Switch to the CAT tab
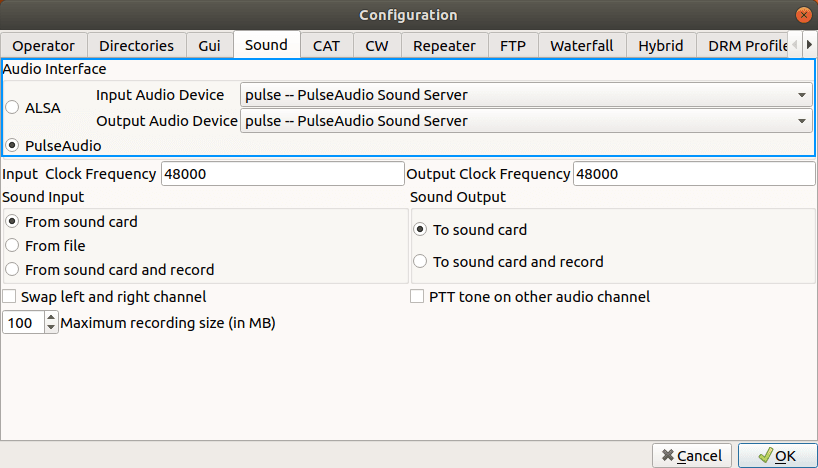The image size is (818, 468). pos(327,46)
